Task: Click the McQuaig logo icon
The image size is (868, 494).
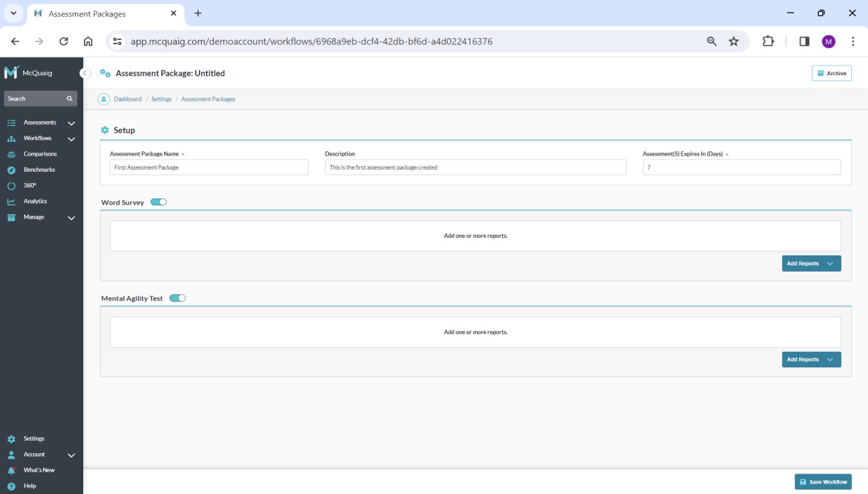Action: (12, 72)
